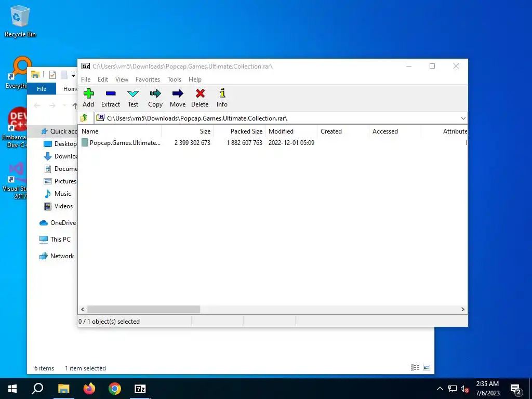
Task: Open the taskbar Search icon
Action: [37, 389]
